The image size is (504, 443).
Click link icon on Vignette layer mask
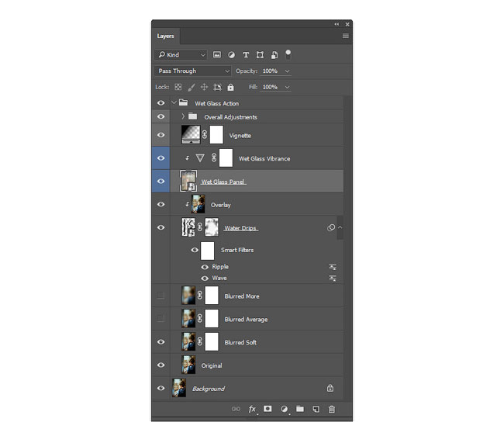click(205, 135)
